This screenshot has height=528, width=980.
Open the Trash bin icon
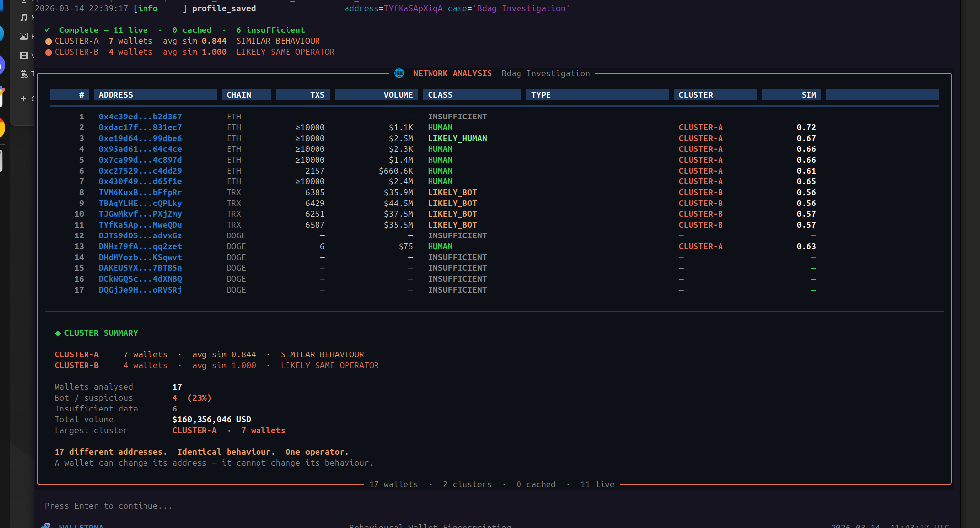click(24, 74)
